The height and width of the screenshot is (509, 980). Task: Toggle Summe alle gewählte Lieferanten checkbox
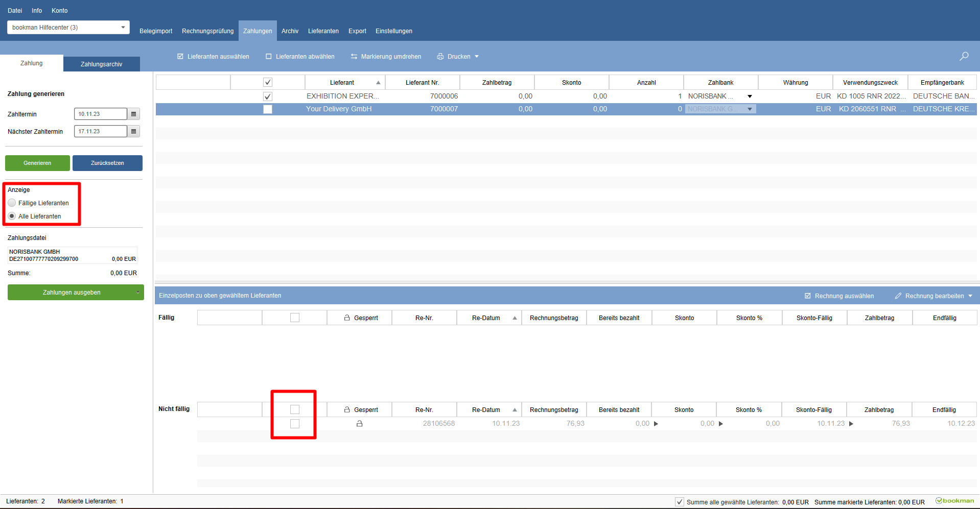coord(680,502)
